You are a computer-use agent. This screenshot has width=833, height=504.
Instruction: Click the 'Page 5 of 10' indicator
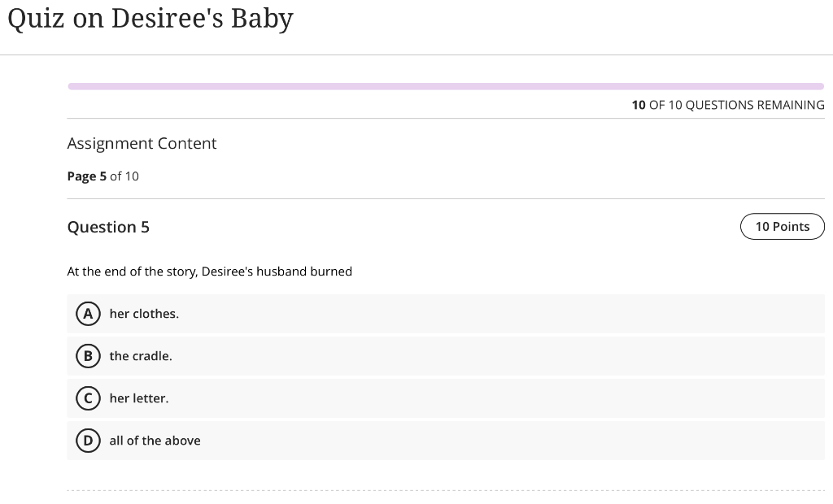[102, 176]
